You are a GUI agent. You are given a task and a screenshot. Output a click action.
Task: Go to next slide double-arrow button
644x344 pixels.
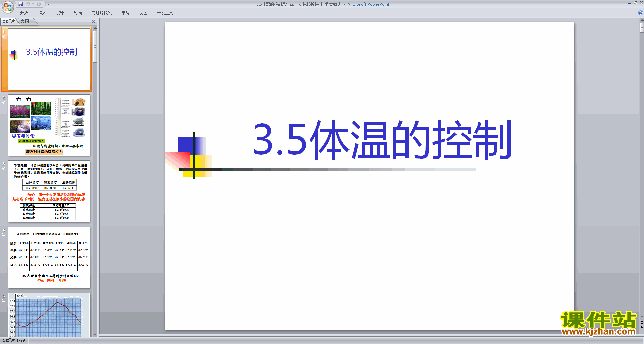click(x=642, y=327)
